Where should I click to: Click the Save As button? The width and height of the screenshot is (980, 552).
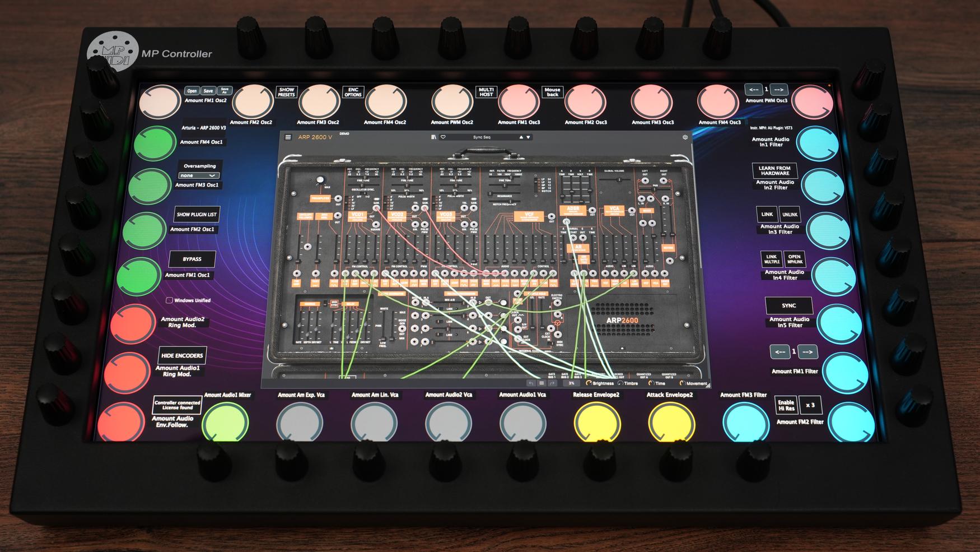[225, 91]
